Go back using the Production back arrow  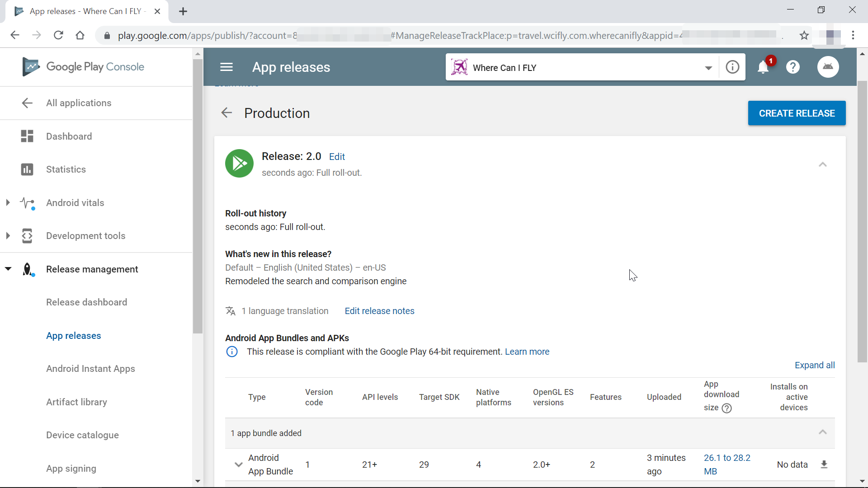coord(226,113)
